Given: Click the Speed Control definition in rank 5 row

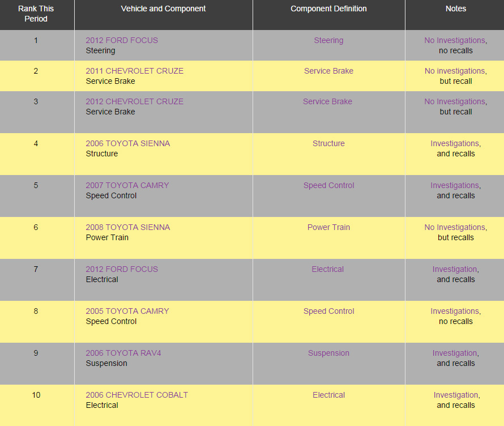Looking at the screenshot, I should [x=329, y=185].
